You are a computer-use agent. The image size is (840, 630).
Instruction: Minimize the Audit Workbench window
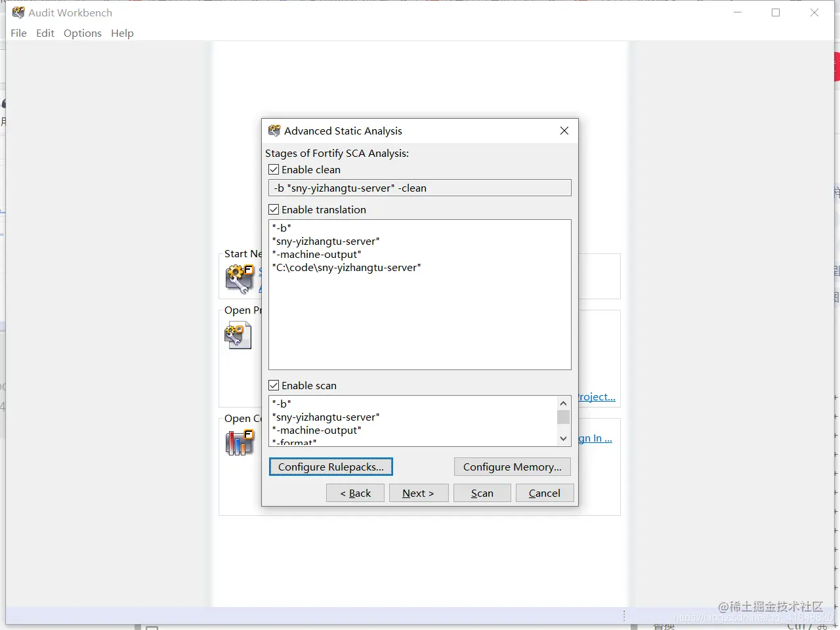point(738,12)
